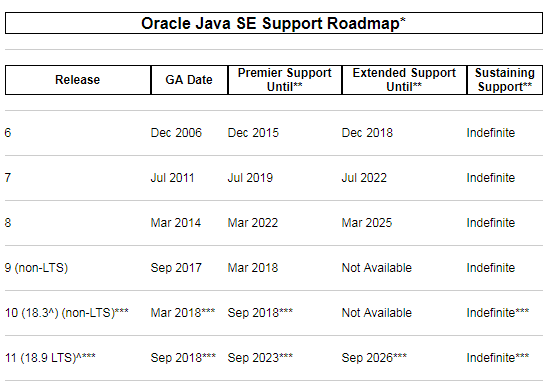Viewport: 549px width, 386px height.
Task: Click the Extended Support Until header
Action: click(404, 80)
